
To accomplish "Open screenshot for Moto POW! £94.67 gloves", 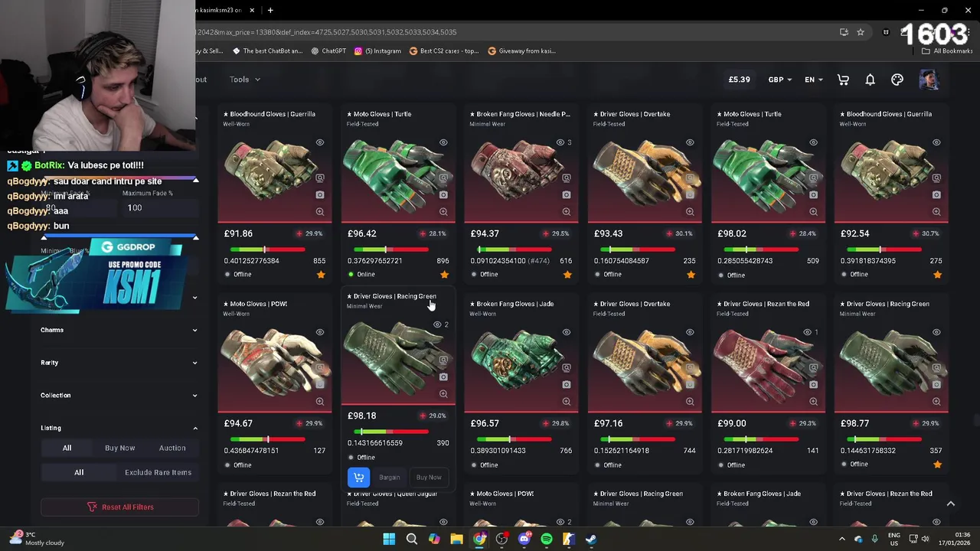I will click(x=320, y=384).
